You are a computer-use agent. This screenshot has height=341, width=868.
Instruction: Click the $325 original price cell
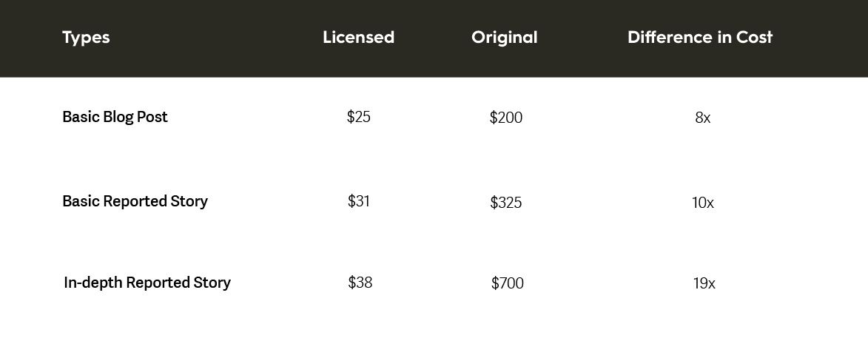click(x=506, y=203)
